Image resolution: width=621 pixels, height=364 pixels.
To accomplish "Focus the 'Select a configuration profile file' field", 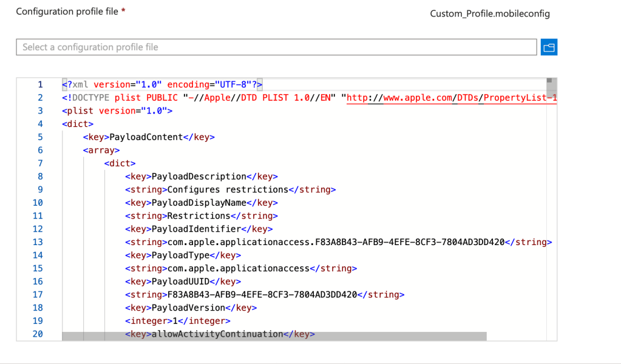I will (276, 47).
